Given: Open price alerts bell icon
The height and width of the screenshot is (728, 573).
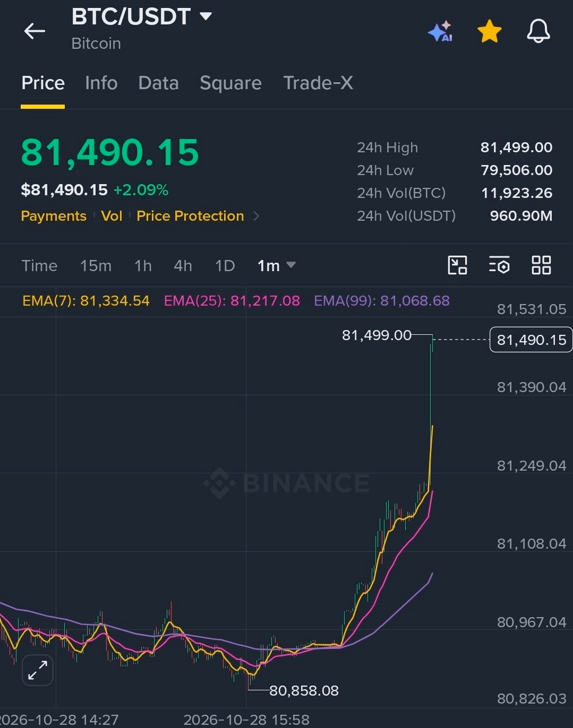Looking at the screenshot, I should click(538, 31).
